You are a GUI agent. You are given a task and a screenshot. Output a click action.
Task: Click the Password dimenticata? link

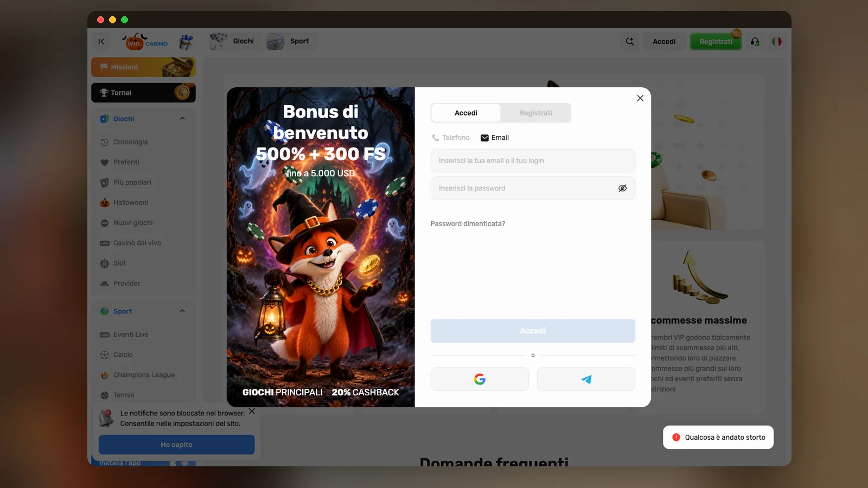tap(468, 224)
